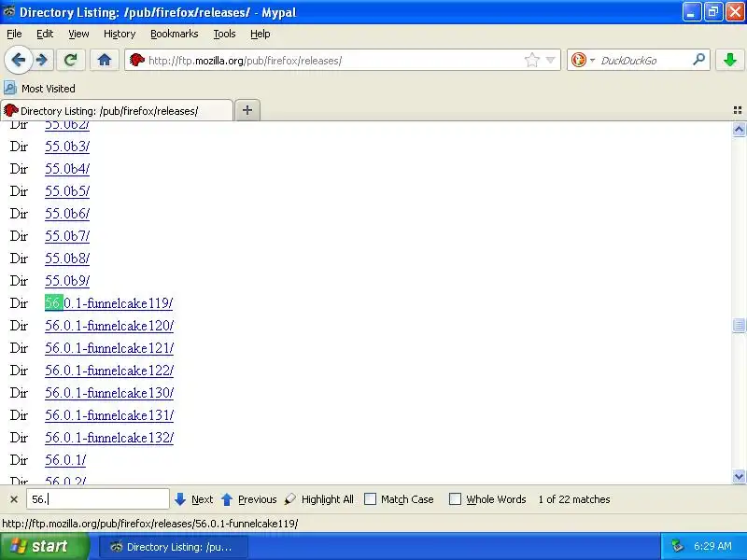
Task: Close the find bar
Action: tap(14, 499)
